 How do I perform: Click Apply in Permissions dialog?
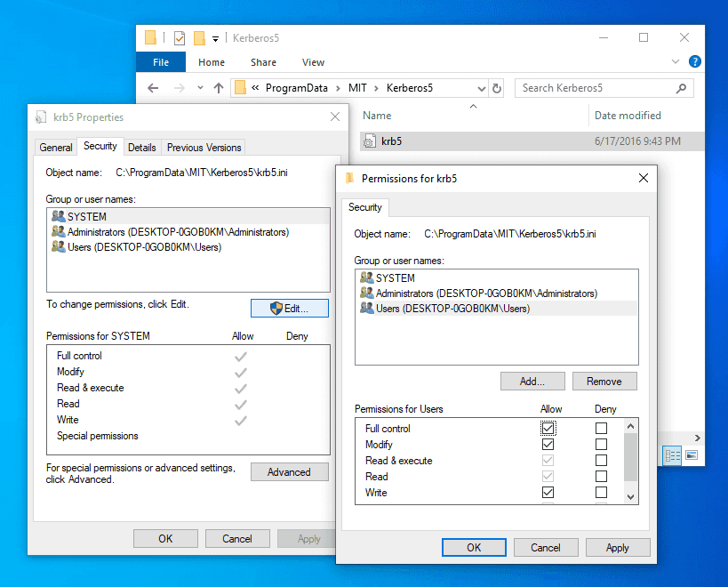tap(618, 548)
